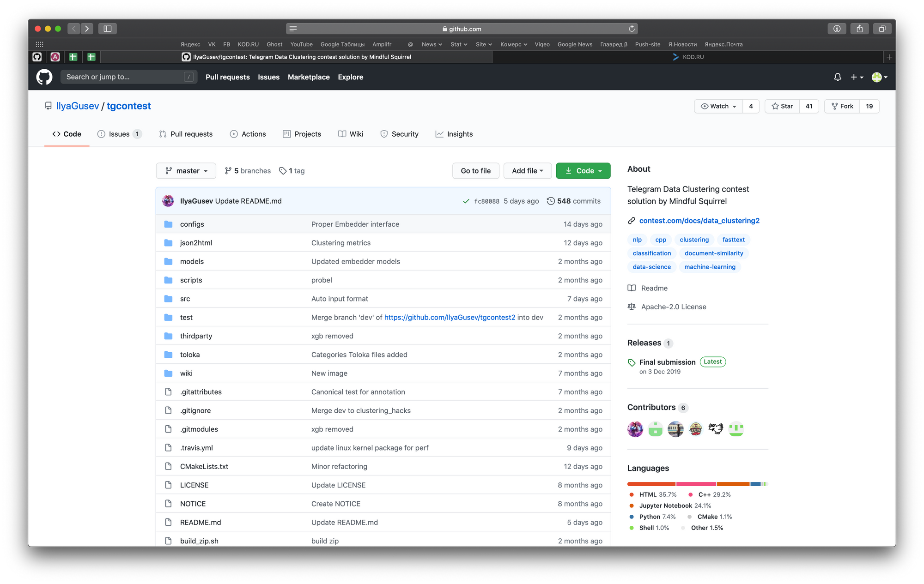Switch to the Insights tab
Viewport: 924px width, 584px height.
click(x=454, y=134)
